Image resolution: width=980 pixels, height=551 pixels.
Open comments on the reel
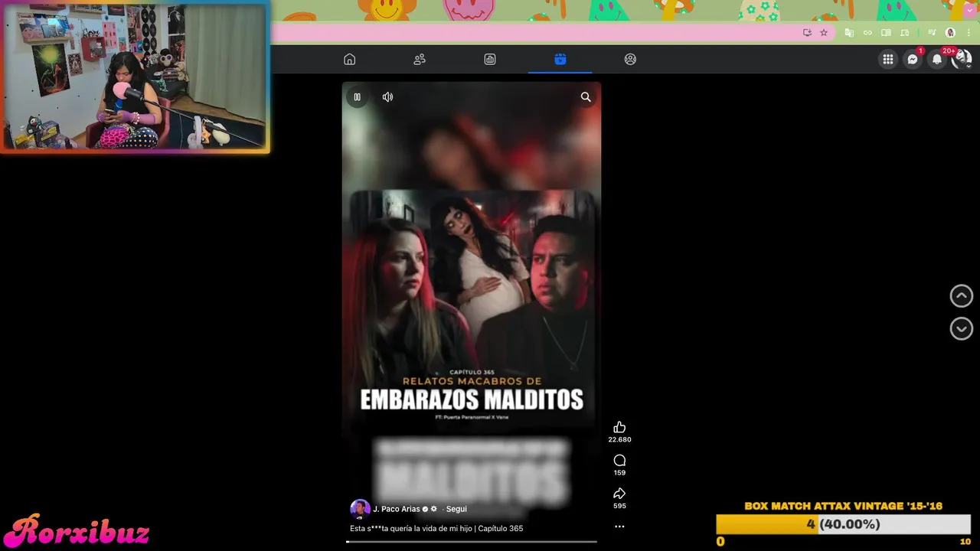(x=619, y=460)
